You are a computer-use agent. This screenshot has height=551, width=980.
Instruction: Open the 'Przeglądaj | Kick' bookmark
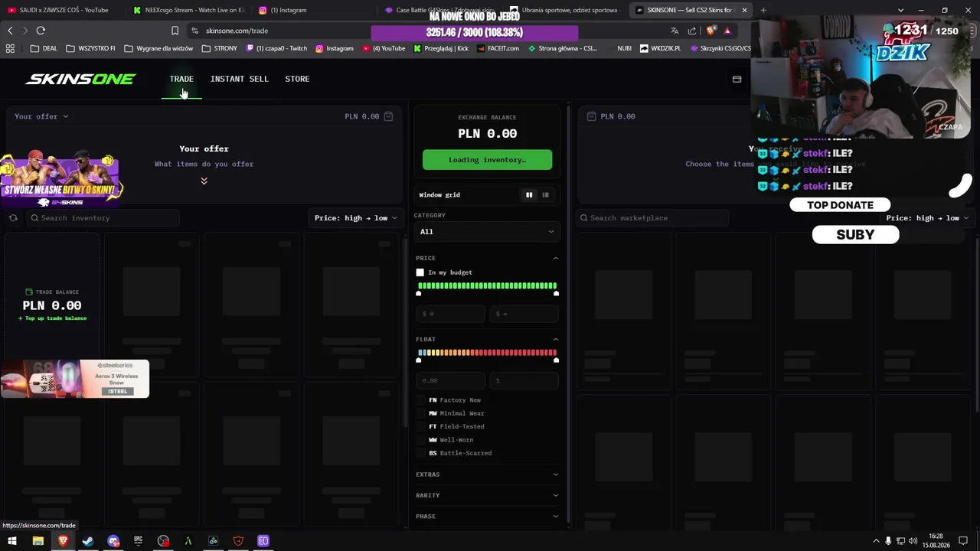click(441, 48)
